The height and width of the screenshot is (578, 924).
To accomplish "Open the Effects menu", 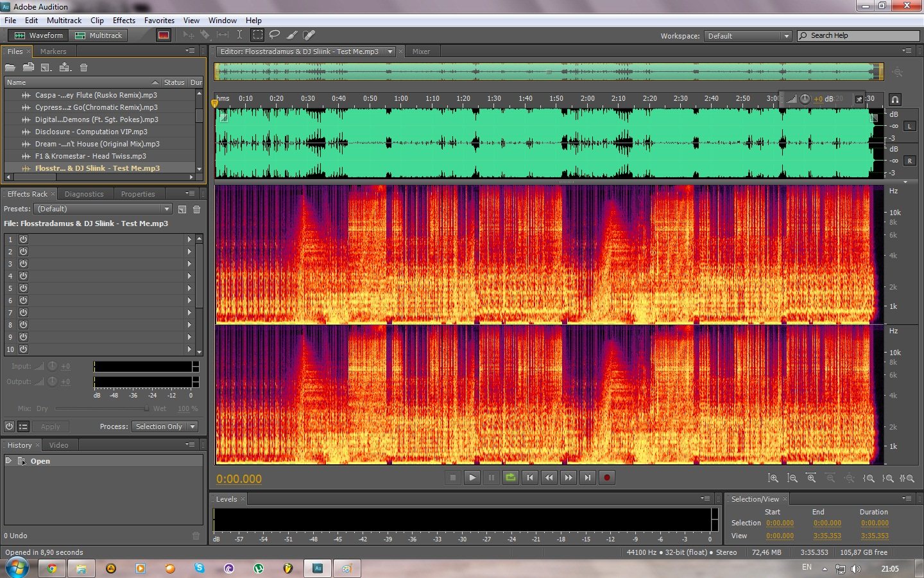I will pos(124,21).
